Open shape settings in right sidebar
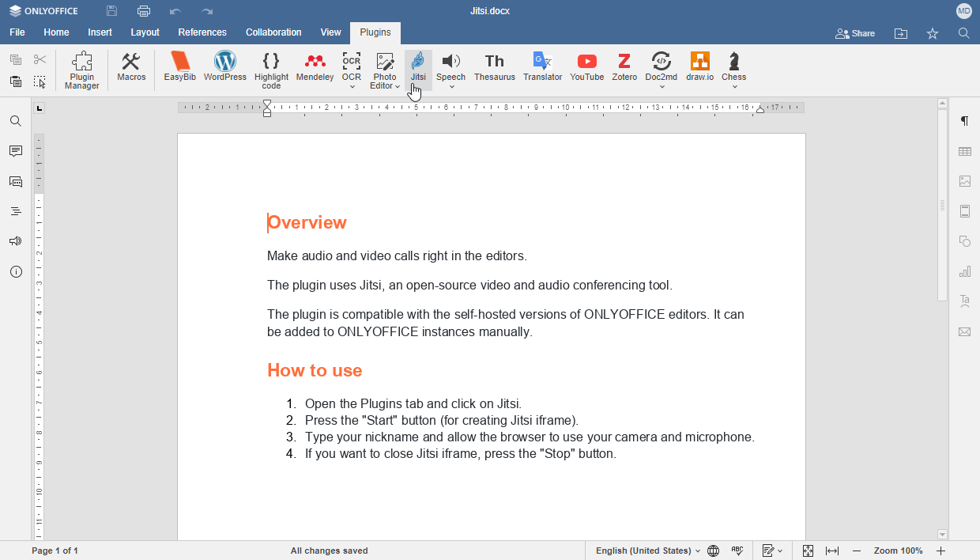 965,241
